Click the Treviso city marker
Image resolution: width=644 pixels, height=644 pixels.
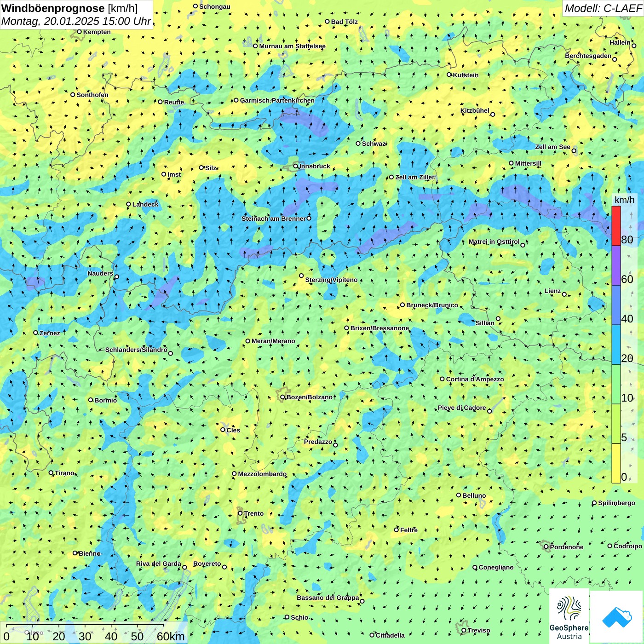[464, 630]
